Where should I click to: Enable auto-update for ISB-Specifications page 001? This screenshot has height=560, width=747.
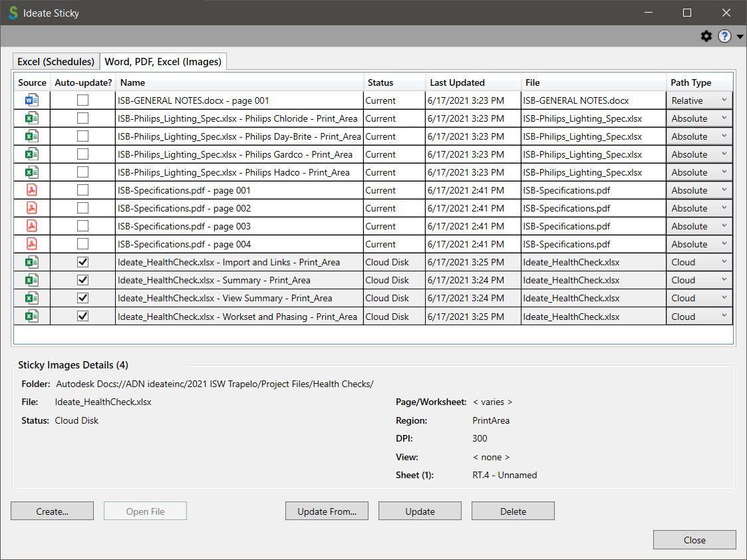tap(83, 190)
